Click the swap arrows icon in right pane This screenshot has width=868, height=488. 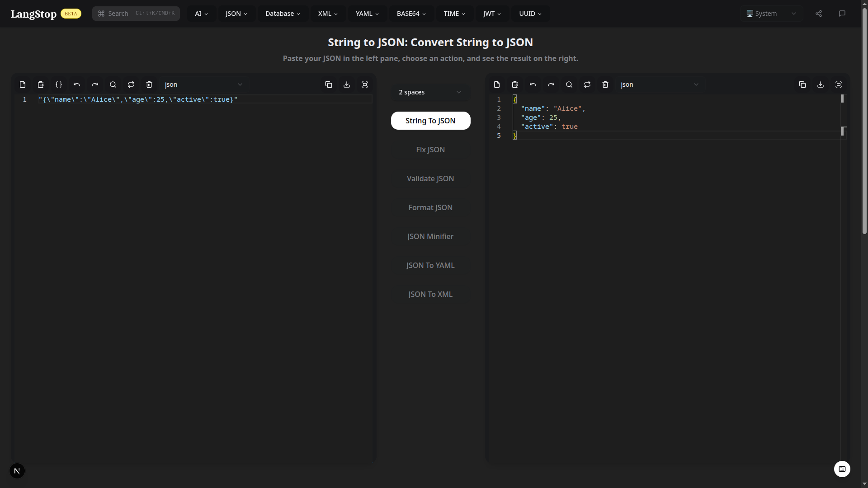587,84
